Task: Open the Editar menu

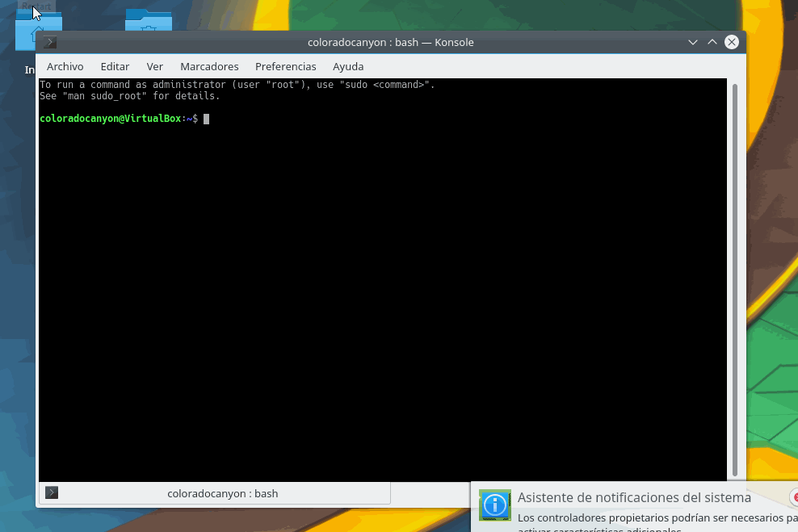Action: coord(115,66)
